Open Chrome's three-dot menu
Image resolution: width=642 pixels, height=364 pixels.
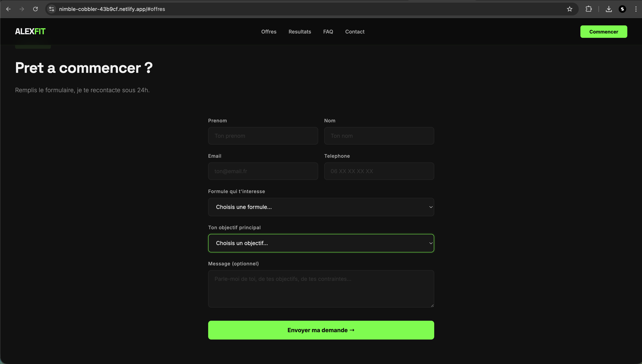[x=636, y=9]
